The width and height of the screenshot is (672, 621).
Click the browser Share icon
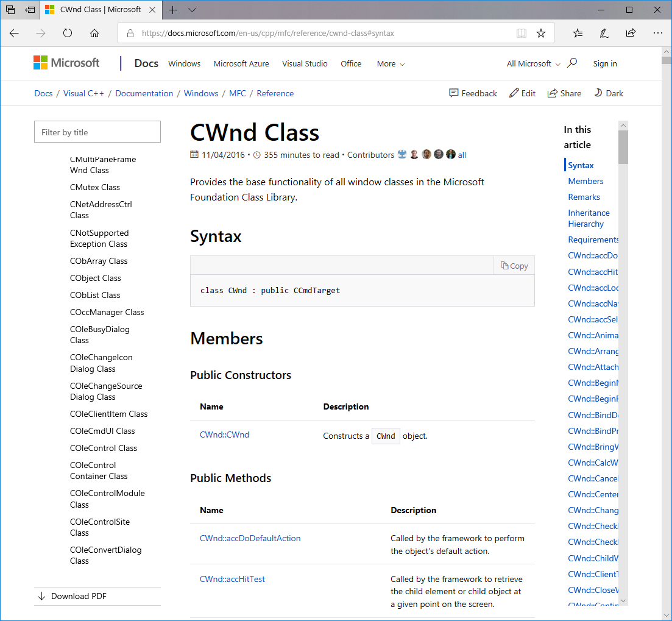[x=631, y=33]
